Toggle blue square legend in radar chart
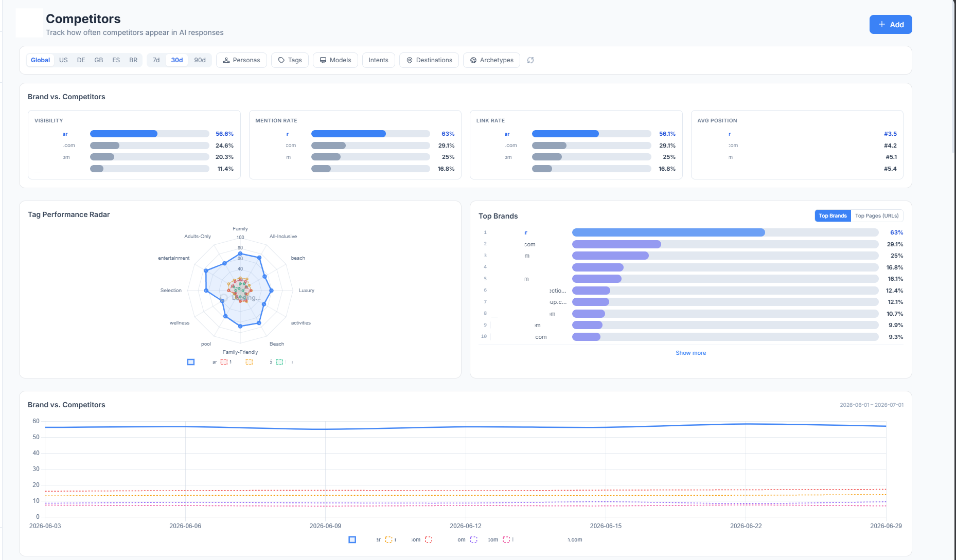This screenshot has height=560, width=956. point(191,362)
